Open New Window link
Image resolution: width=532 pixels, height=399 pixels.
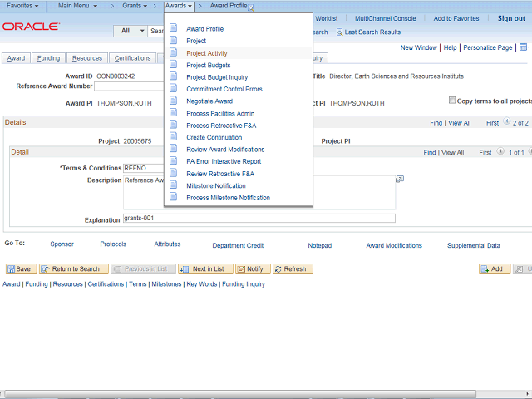click(x=419, y=47)
